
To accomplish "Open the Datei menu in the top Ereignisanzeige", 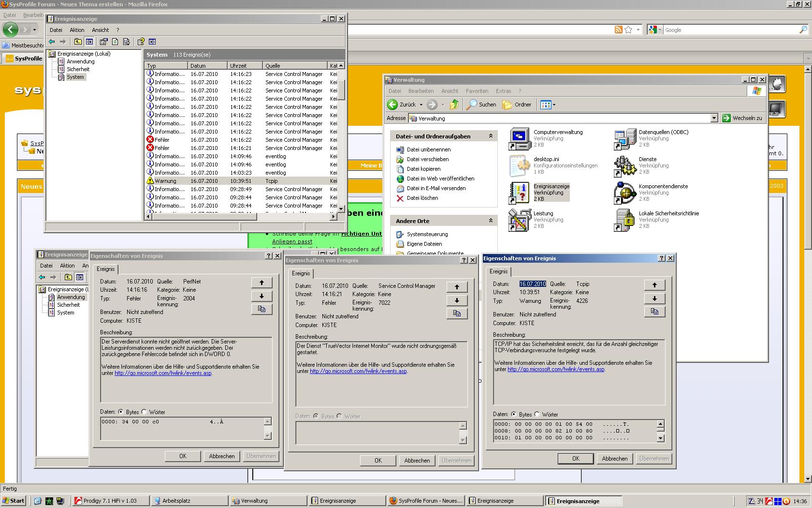I will 56,30.
